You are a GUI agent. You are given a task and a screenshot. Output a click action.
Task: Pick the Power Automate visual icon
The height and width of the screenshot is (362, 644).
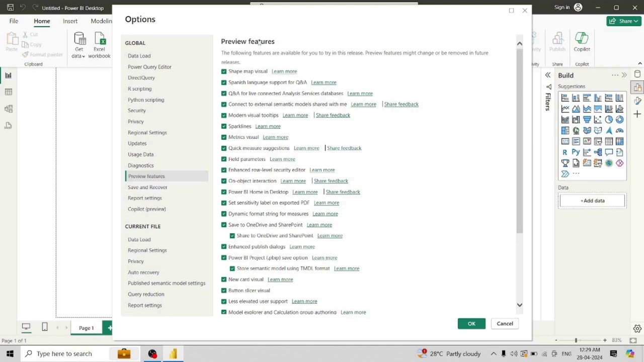565,174
